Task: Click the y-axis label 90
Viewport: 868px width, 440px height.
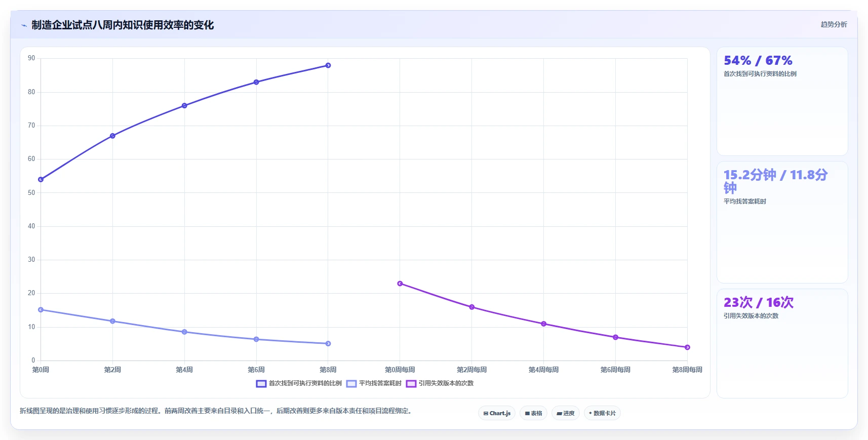Action: (31, 58)
